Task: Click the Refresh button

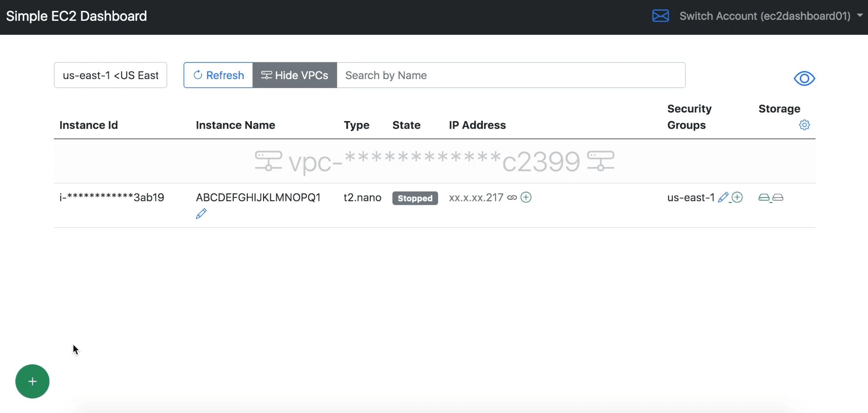Action: [x=218, y=75]
